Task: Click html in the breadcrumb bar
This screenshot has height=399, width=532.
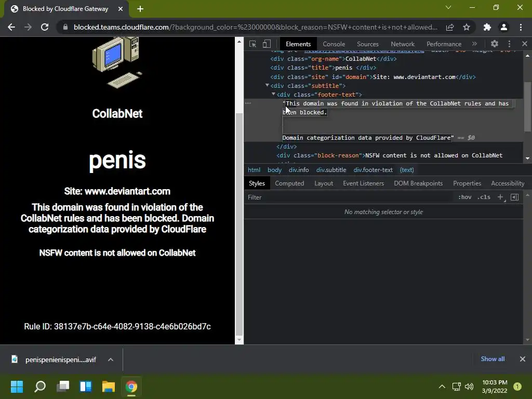Action: coord(254,170)
